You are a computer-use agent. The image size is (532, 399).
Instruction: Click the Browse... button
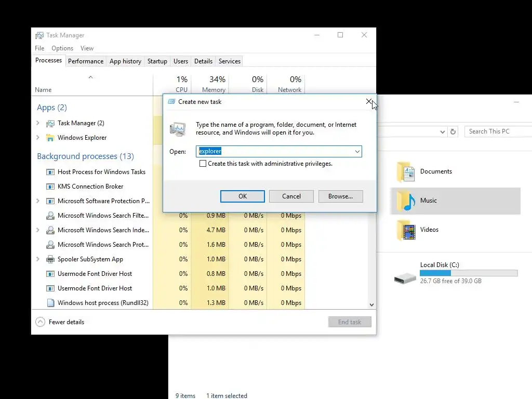(x=340, y=196)
